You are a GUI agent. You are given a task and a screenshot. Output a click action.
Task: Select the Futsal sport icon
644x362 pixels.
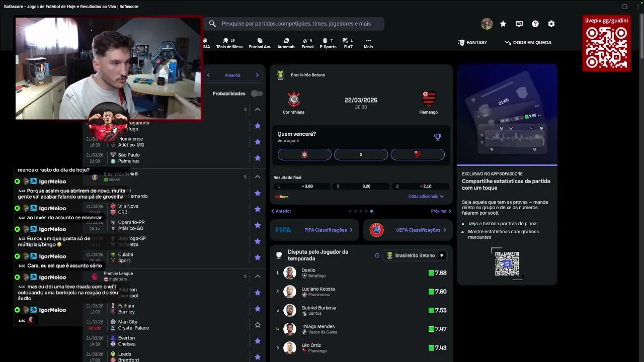[307, 43]
